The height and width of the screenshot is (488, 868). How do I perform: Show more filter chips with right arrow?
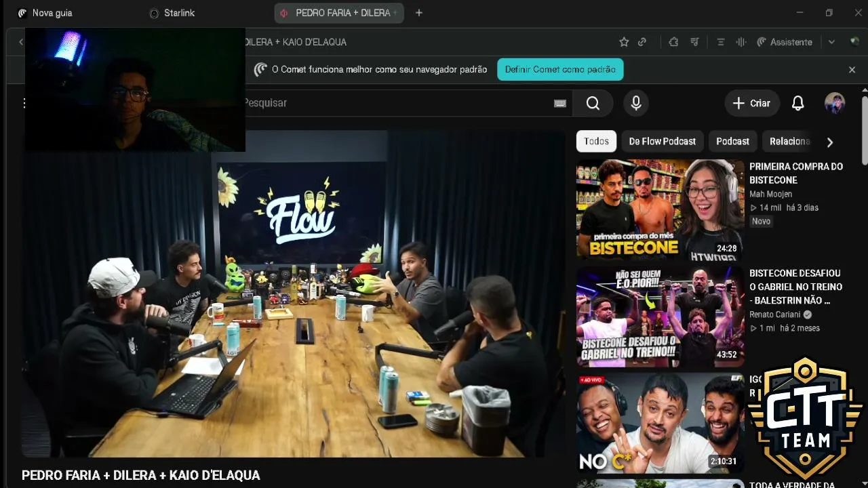click(x=829, y=142)
